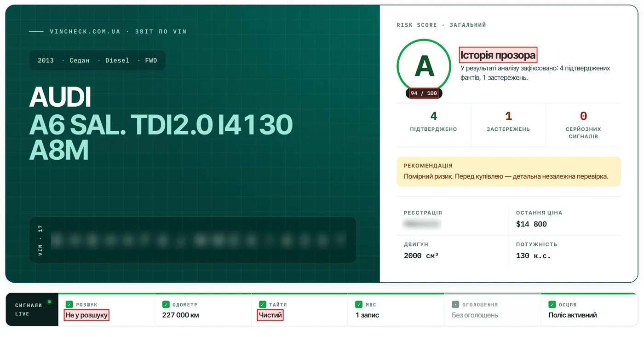
Task: Click the МВС value 1 запис
Action: (368, 315)
